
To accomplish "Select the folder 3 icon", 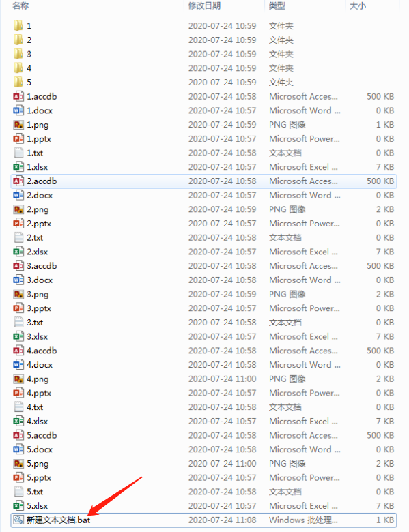I will click(x=18, y=54).
